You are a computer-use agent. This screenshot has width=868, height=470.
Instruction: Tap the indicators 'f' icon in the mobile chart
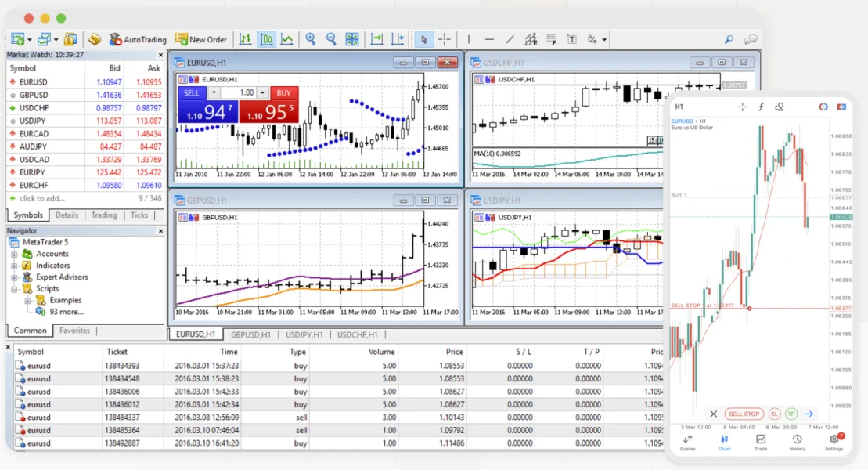coord(761,107)
